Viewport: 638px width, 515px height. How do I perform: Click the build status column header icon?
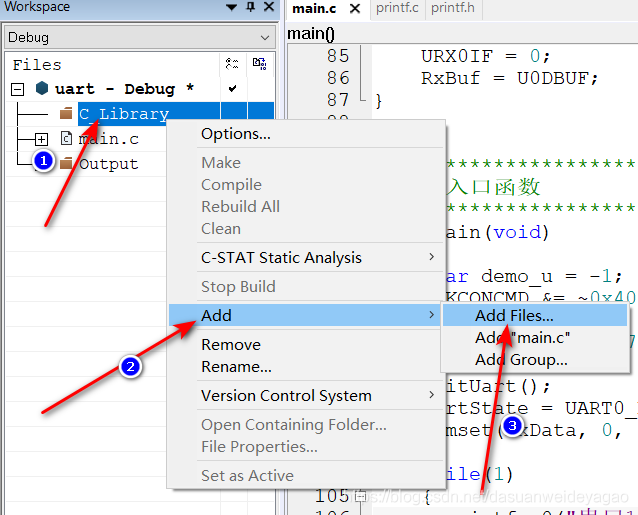(x=232, y=63)
